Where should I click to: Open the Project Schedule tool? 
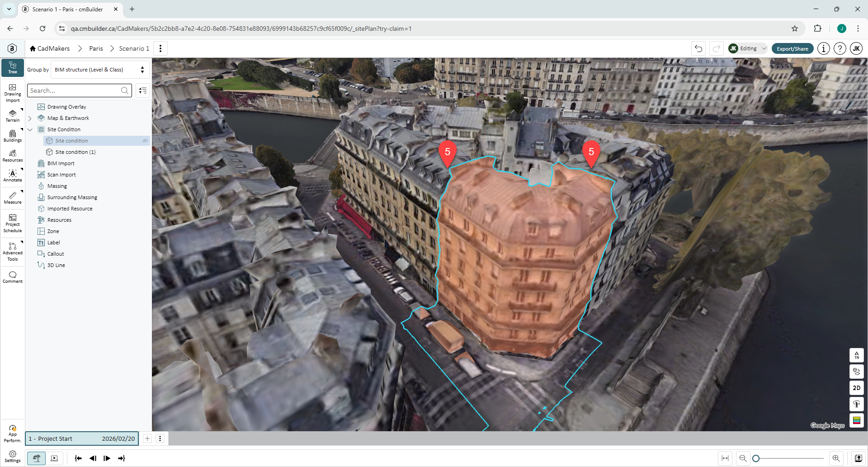[x=13, y=223]
